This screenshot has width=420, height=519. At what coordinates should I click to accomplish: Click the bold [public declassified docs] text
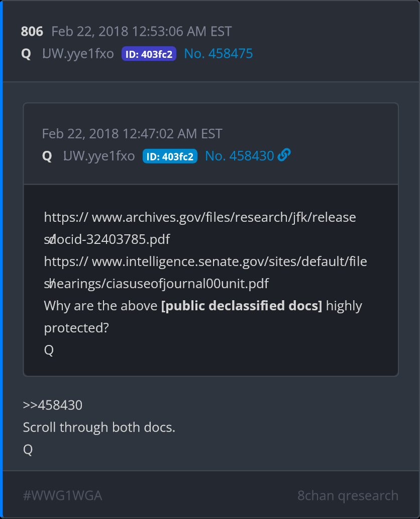coord(241,306)
